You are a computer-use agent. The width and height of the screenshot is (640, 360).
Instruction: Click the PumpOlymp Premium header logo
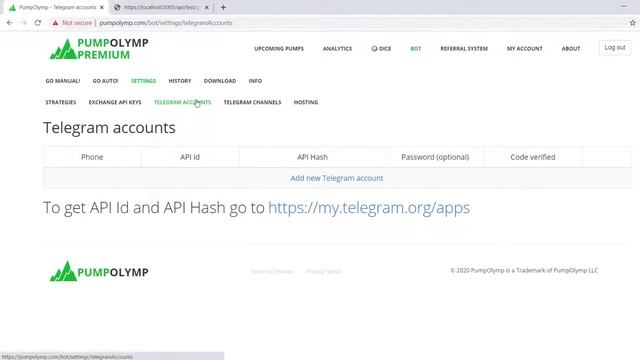point(99,49)
